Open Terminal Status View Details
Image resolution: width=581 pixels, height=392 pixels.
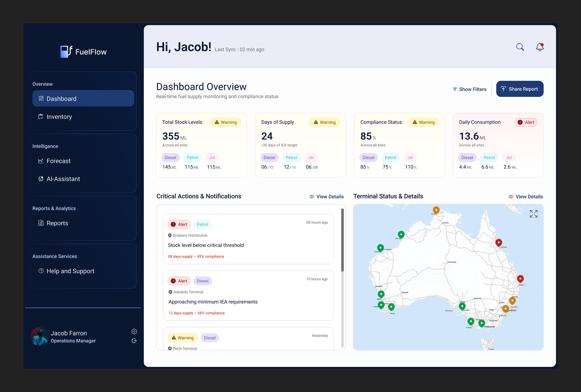click(x=526, y=197)
